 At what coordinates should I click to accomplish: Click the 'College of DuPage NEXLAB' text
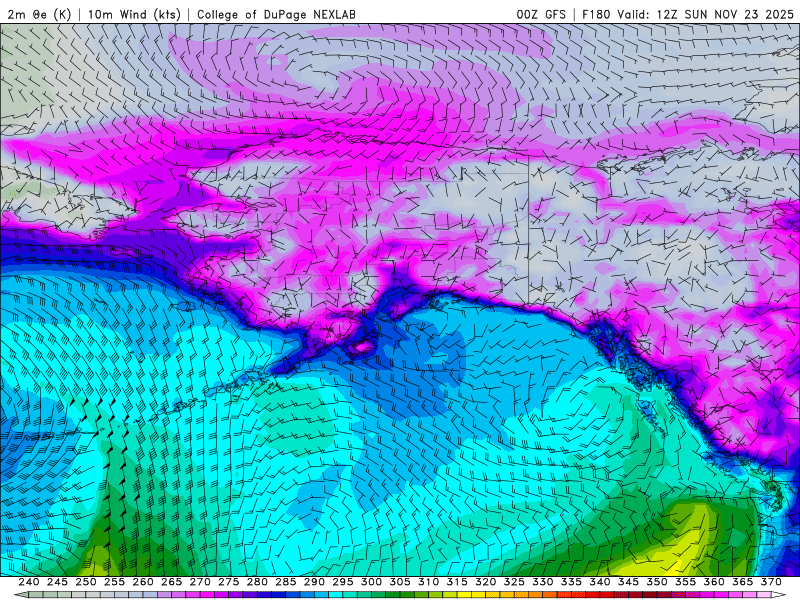coord(276,14)
